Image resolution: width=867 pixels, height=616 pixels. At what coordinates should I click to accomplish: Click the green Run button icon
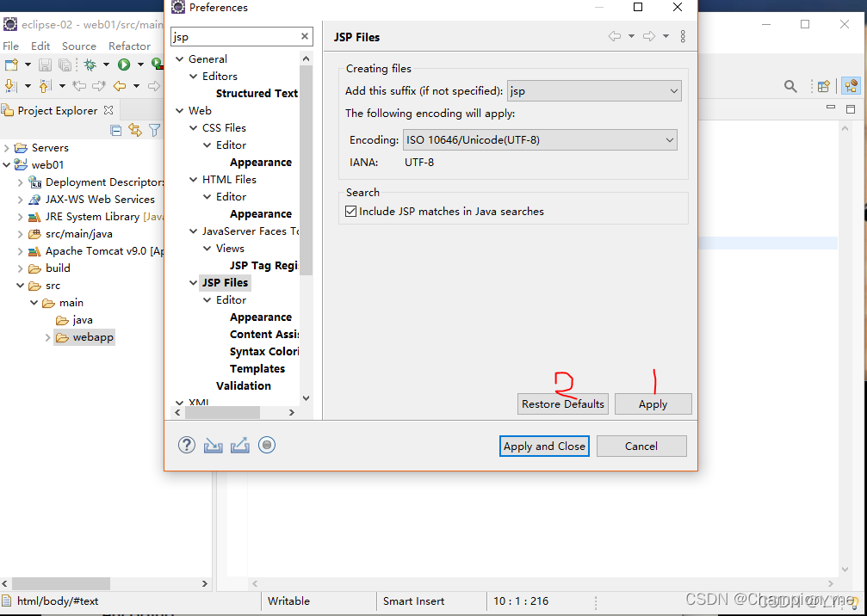(124, 65)
